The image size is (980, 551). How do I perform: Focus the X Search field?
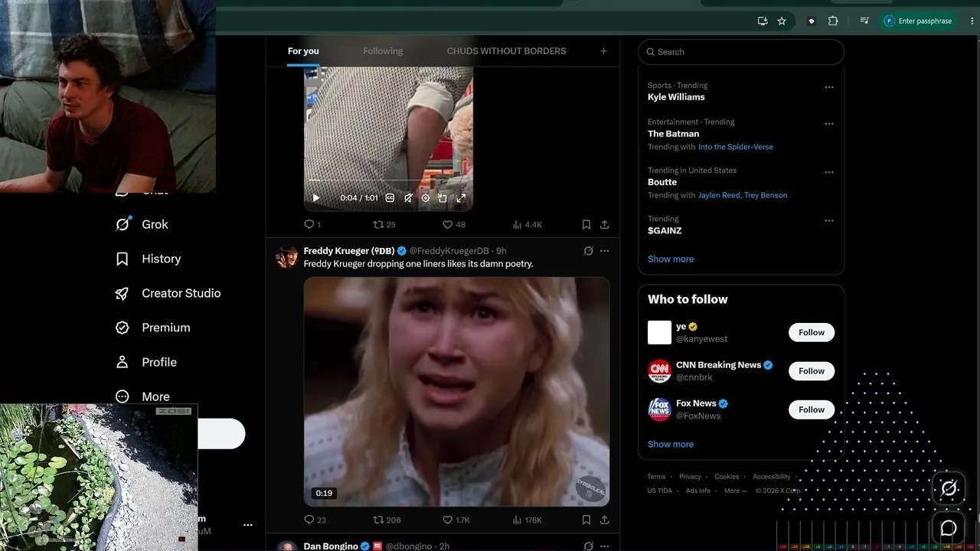coord(741,52)
